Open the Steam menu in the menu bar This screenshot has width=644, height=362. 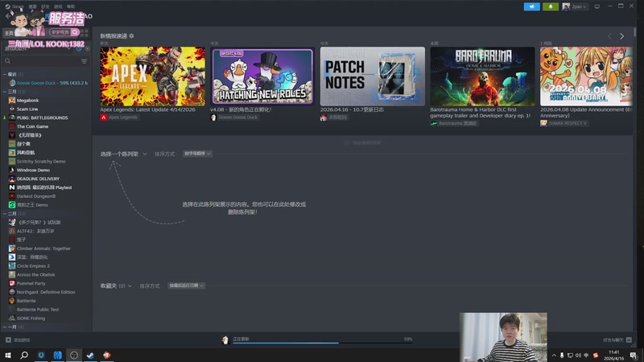(14, 6)
